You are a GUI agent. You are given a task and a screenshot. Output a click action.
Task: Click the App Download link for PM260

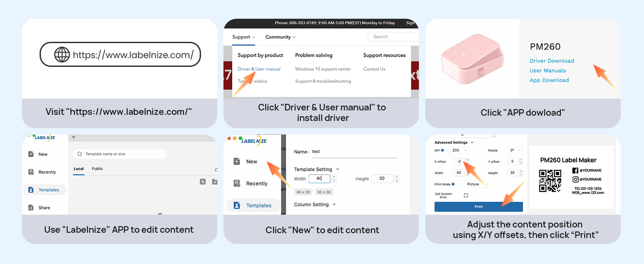click(549, 80)
